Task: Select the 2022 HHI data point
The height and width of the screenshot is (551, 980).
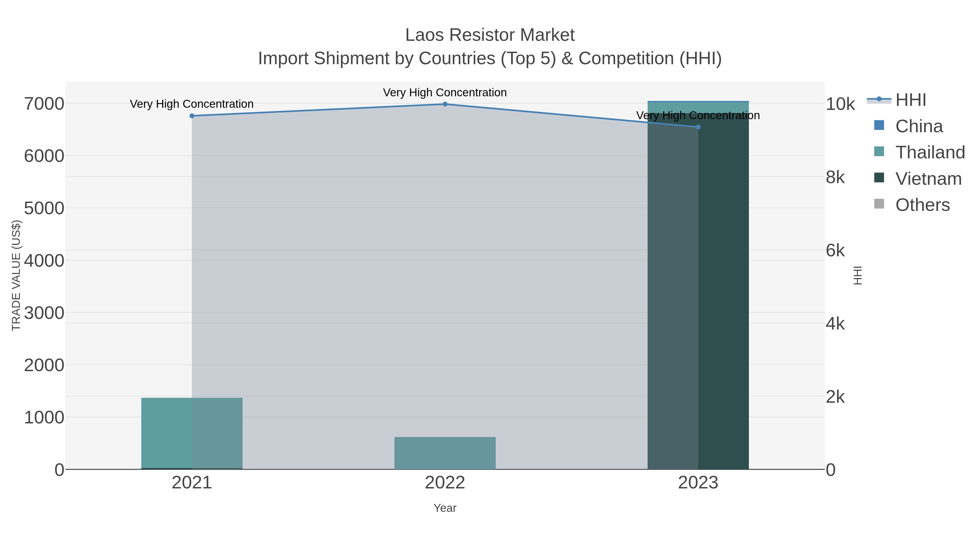Action: click(x=445, y=104)
